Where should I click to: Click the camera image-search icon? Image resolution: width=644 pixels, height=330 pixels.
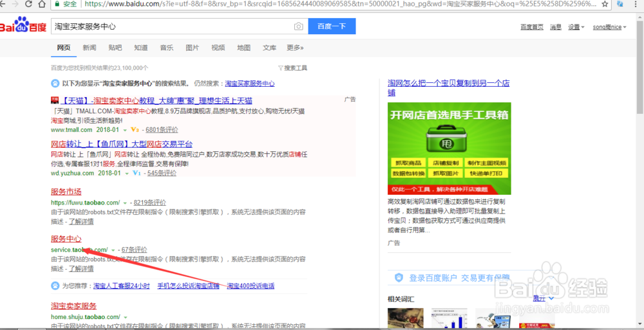click(299, 26)
